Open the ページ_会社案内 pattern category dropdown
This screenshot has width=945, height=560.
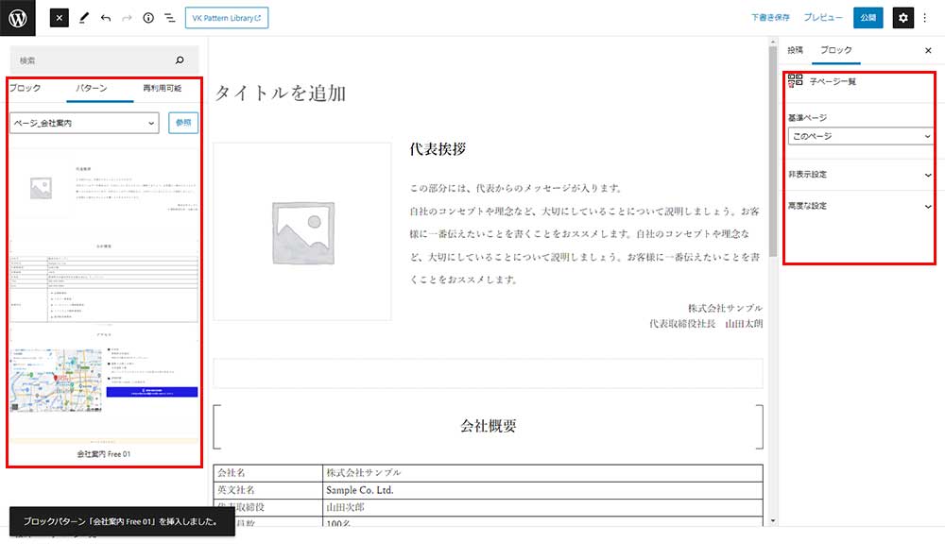coord(84,122)
